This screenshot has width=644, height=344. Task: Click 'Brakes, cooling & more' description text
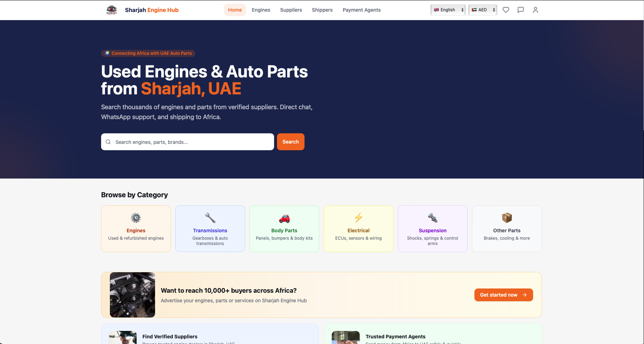[x=507, y=238]
